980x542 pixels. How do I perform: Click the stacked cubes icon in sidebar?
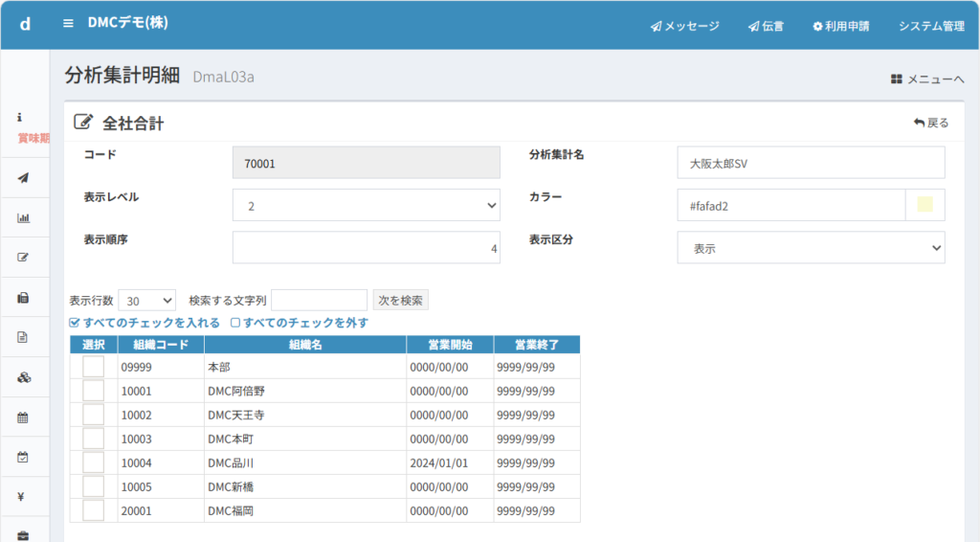(24, 377)
